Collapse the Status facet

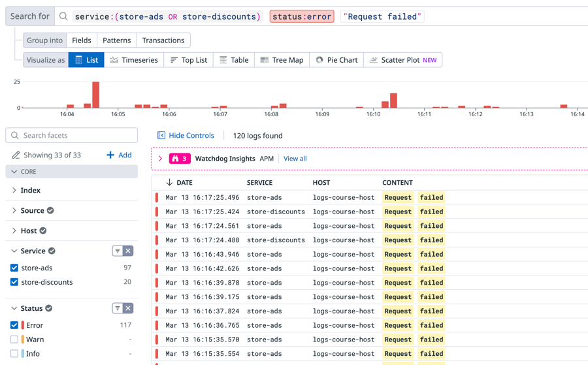point(14,308)
